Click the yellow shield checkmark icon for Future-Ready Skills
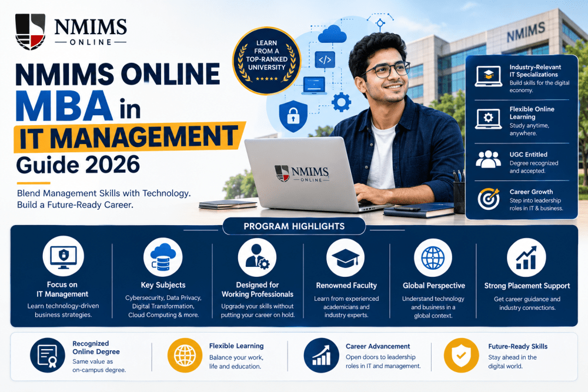This screenshot has width=588, height=392. [461, 356]
